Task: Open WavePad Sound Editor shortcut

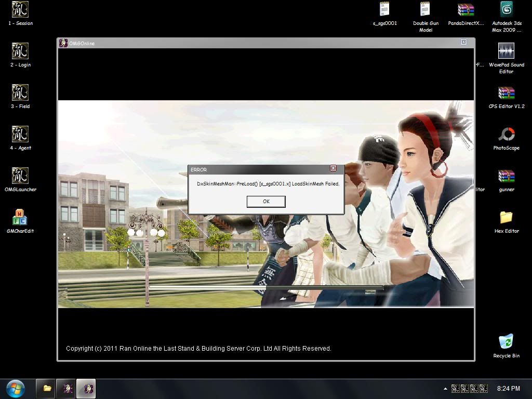Action: (x=506, y=51)
